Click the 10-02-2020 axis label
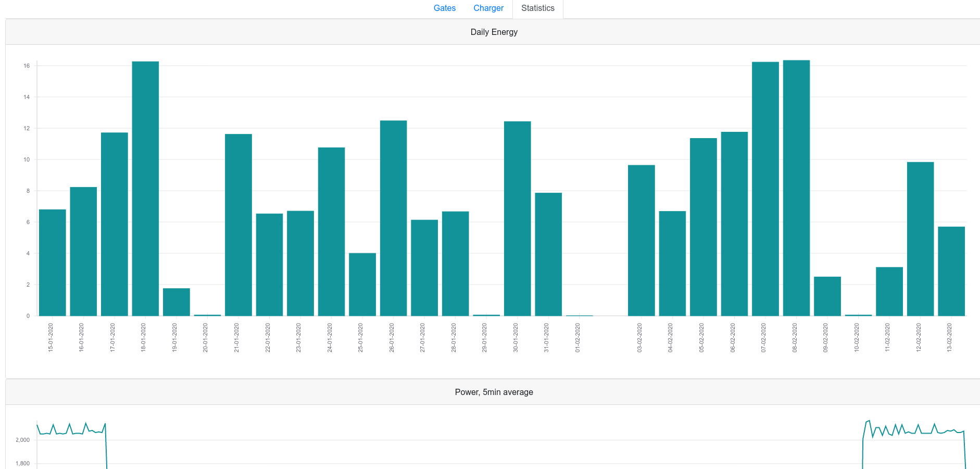Screen dimensions: 980x469 pyautogui.click(x=857, y=338)
